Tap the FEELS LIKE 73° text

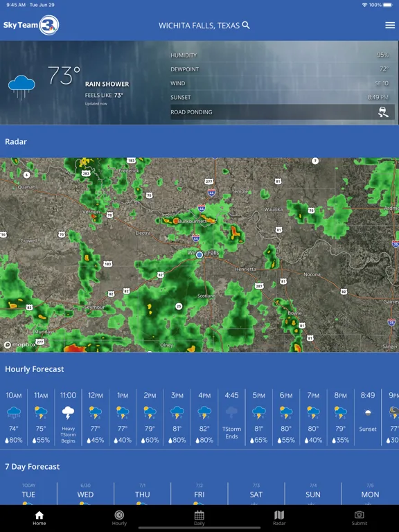tap(104, 96)
